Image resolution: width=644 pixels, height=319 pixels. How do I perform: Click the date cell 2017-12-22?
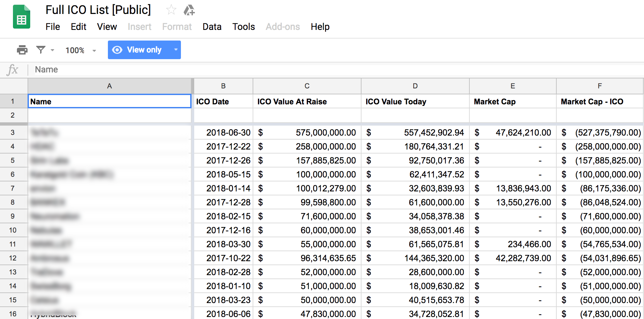(x=223, y=147)
